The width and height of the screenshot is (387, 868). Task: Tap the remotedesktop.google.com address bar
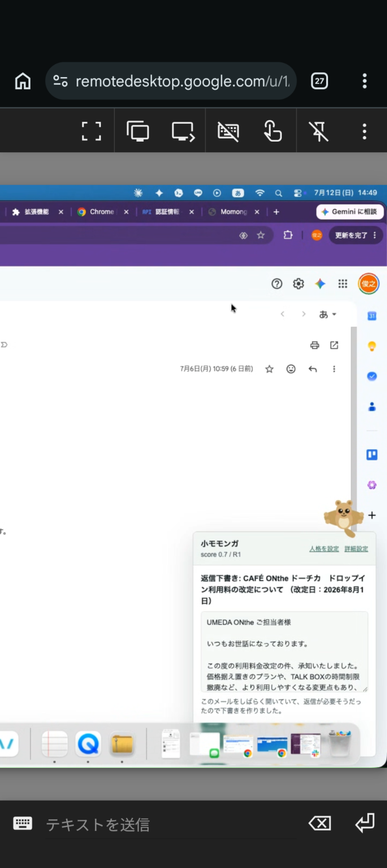pos(171,81)
